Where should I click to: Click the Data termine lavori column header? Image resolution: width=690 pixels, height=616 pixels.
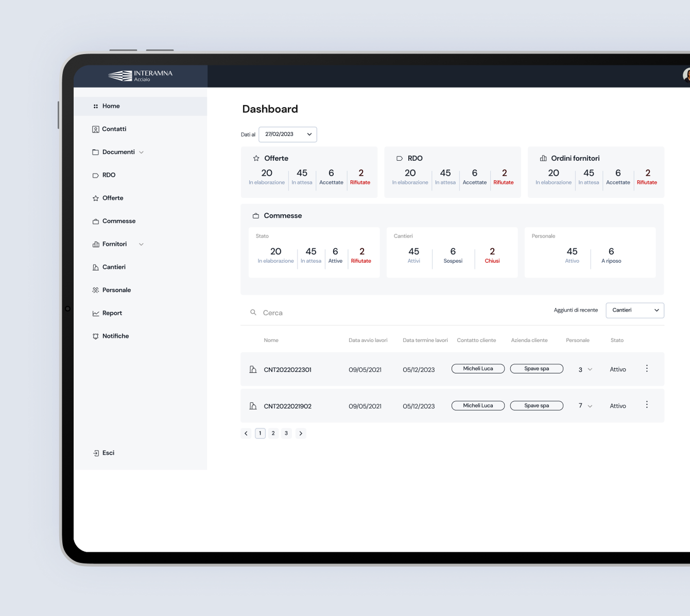click(425, 340)
